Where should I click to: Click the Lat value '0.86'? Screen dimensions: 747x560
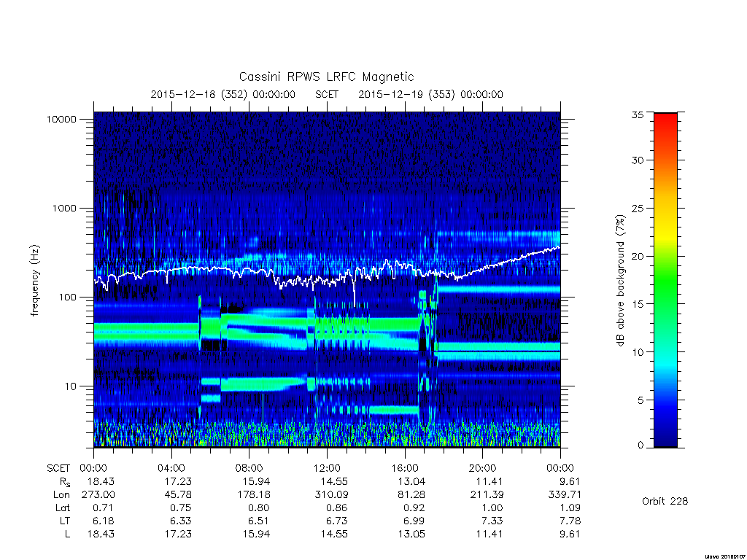pos(336,508)
